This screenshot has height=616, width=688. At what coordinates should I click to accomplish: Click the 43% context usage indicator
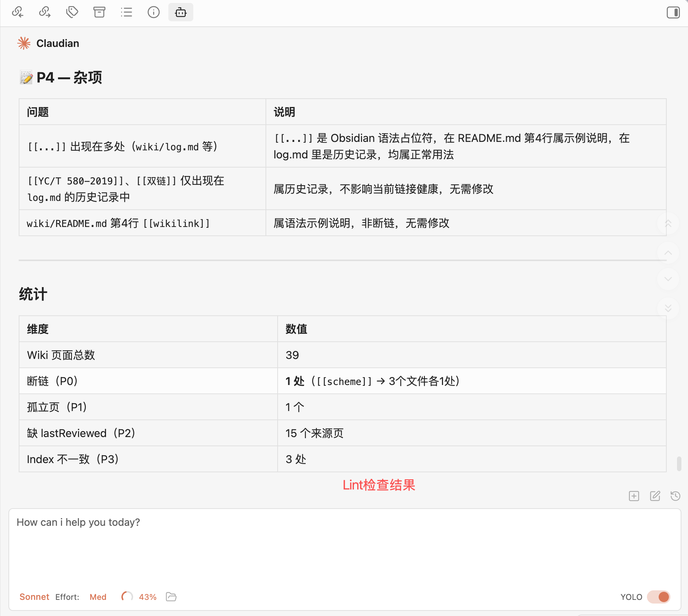(139, 597)
